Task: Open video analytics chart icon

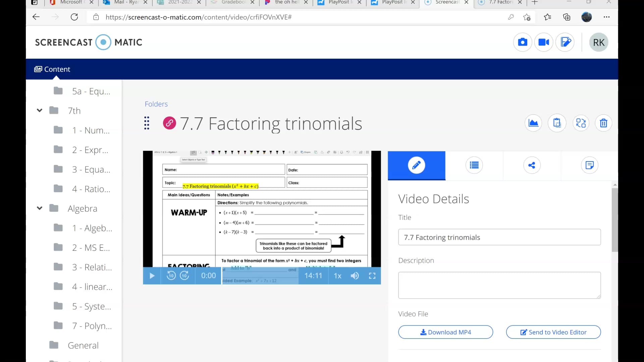Action: (533, 123)
